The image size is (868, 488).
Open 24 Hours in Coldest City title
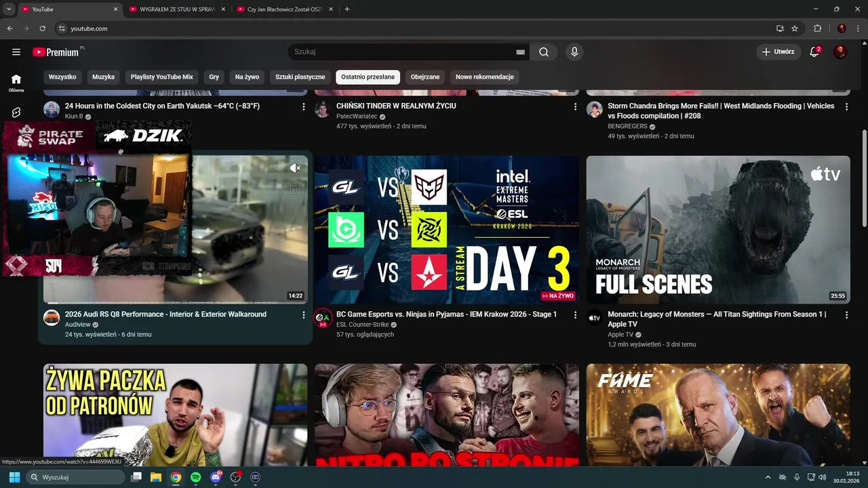coord(162,106)
